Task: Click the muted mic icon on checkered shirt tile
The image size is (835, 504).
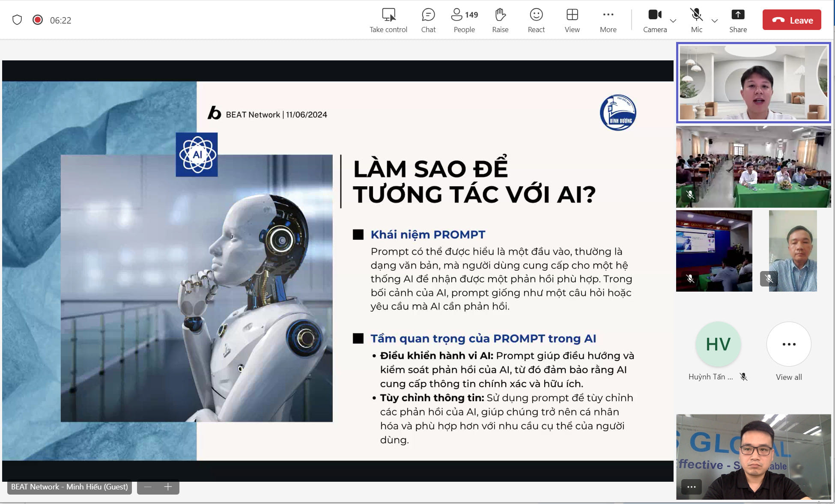Action: (769, 279)
